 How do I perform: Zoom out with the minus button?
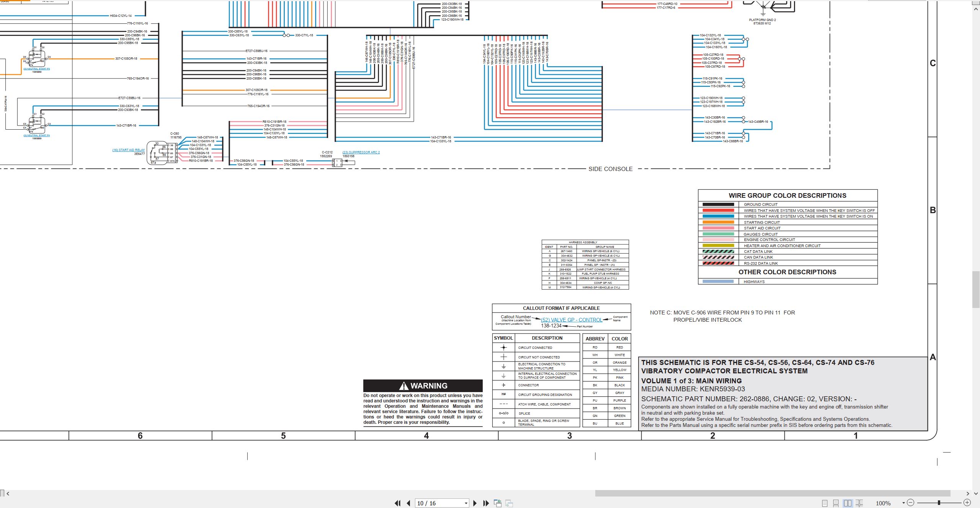911,503
